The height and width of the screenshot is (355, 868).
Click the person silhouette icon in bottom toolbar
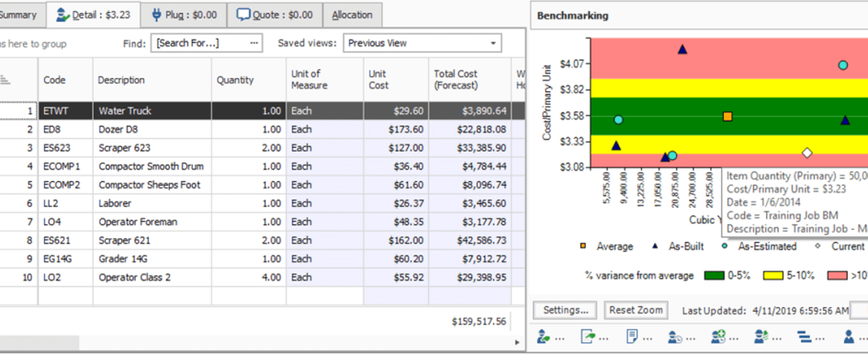pyautogui.click(x=848, y=336)
